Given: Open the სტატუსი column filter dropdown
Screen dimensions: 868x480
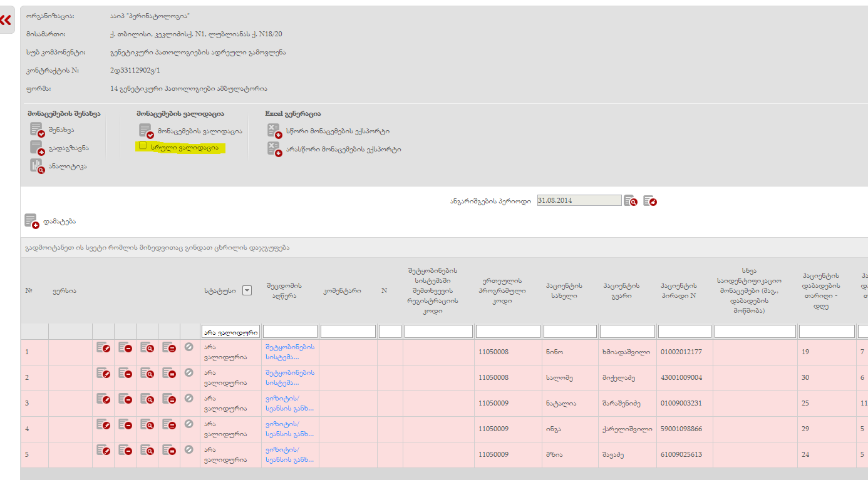Looking at the screenshot, I should 247,290.
